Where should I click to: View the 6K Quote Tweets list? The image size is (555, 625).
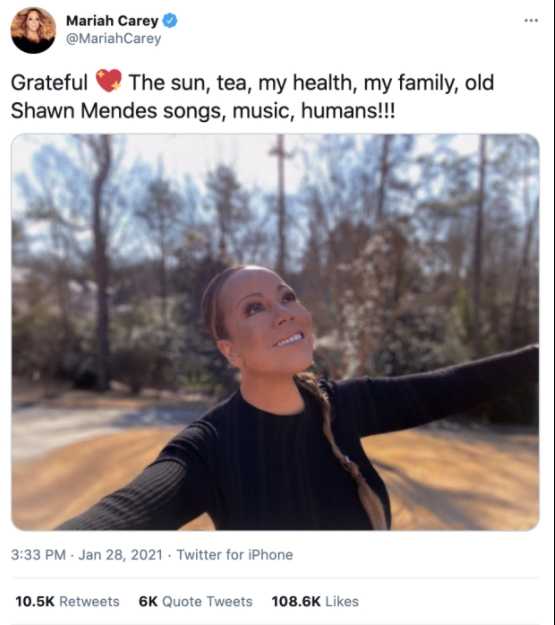195,601
